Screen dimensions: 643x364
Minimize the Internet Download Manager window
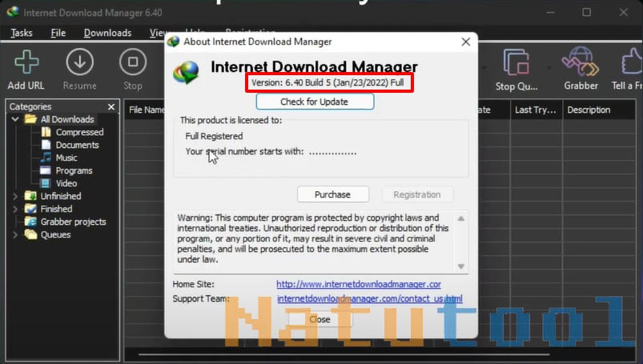coord(550,12)
